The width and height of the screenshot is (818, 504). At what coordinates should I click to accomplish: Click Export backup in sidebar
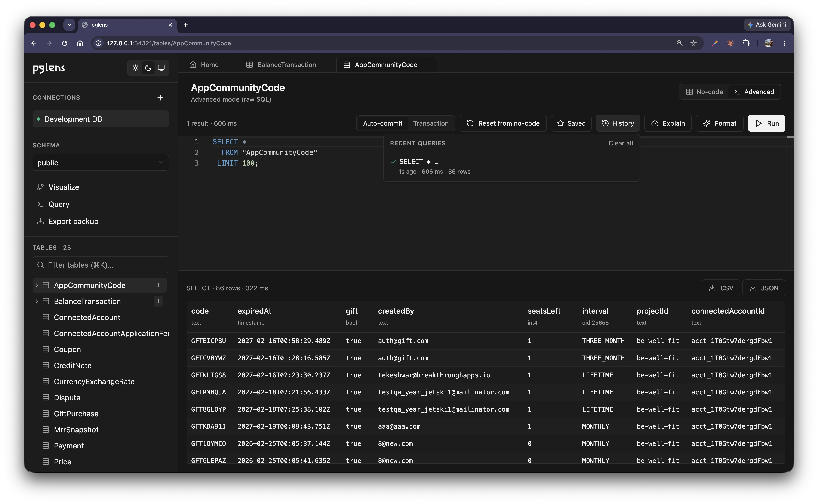(x=73, y=221)
